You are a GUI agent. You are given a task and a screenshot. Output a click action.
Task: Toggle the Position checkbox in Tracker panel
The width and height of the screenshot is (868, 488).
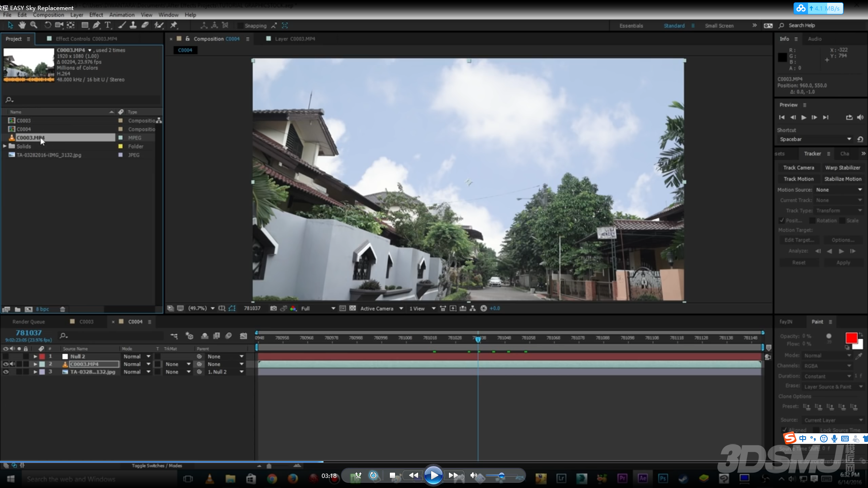782,220
